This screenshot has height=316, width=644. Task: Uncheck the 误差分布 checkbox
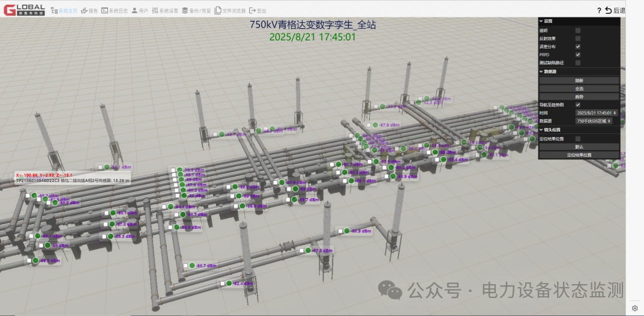[x=578, y=46]
